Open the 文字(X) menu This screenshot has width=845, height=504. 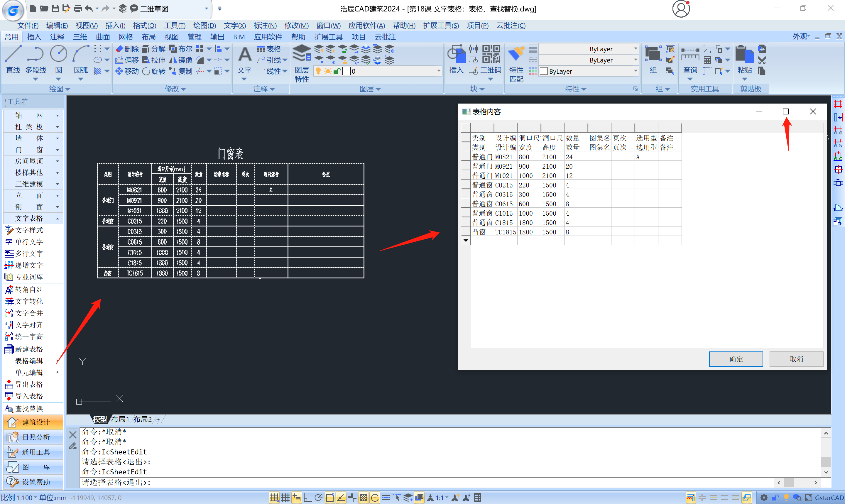click(234, 26)
